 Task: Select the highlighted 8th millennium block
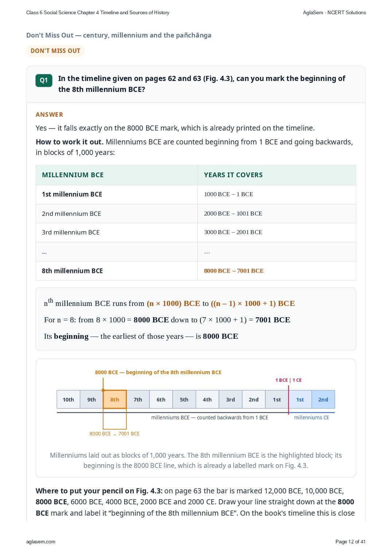click(x=115, y=399)
